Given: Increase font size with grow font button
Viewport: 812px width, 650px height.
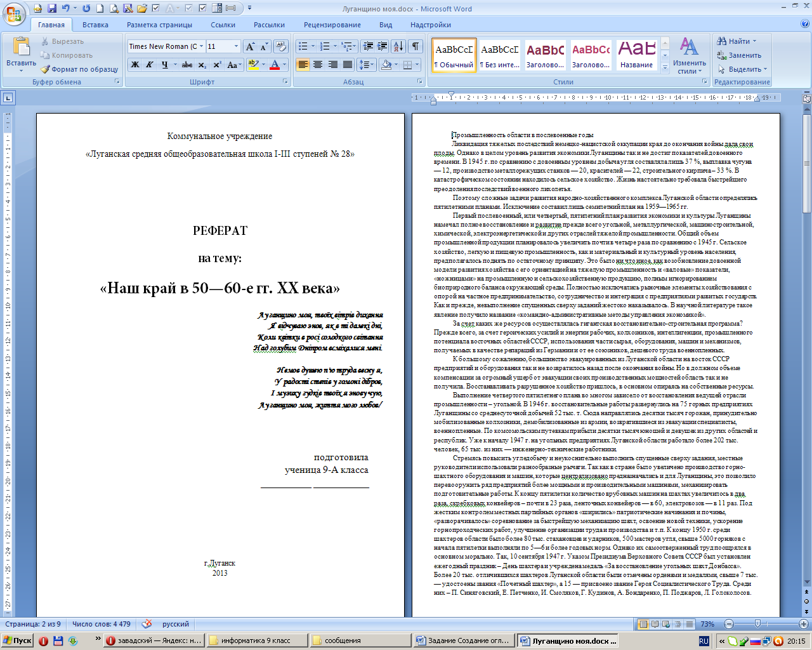Looking at the screenshot, I should click(x=250, y=46).
